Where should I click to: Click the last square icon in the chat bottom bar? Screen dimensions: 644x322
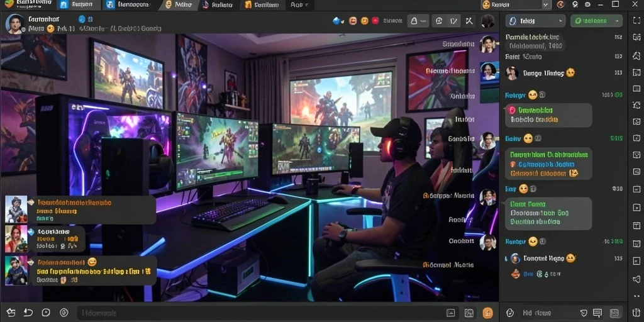614,313
